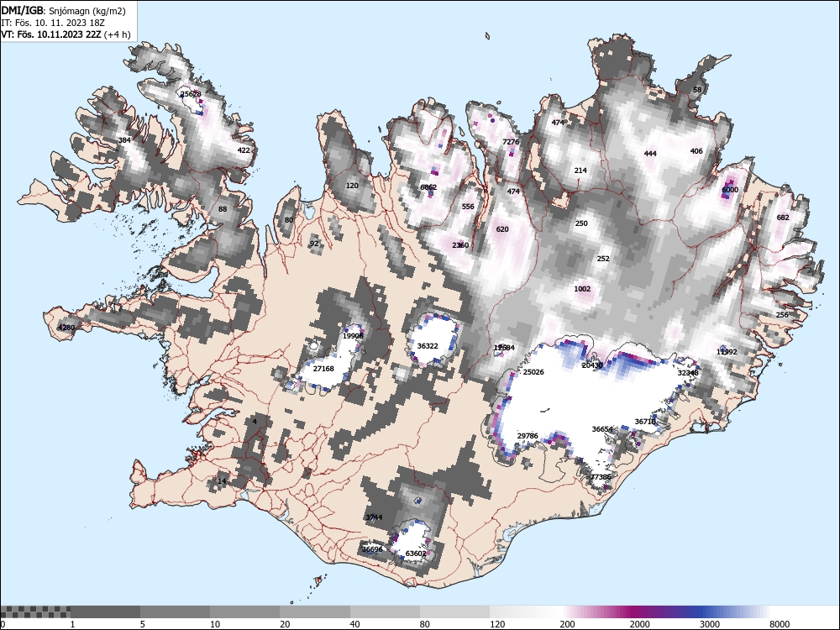The width and height of the screenshot is (840, 630).
Task: Click the map value '4280' on Snæfellsnes
Action: (66, 328)
